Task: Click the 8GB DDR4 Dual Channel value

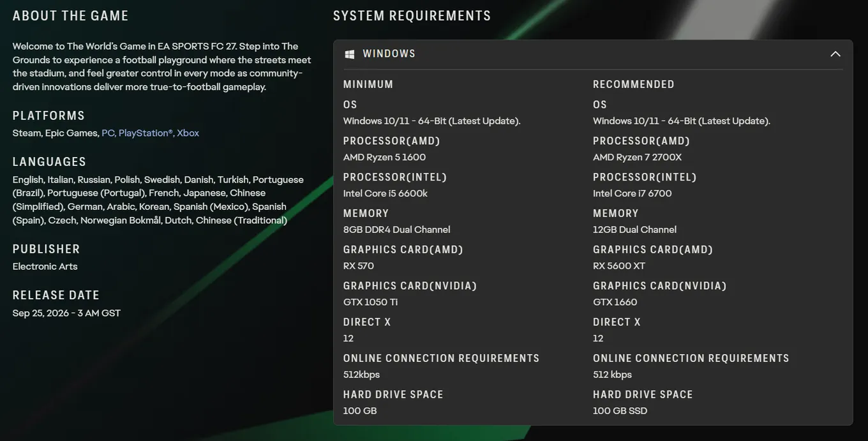Action: coord(397,230)
